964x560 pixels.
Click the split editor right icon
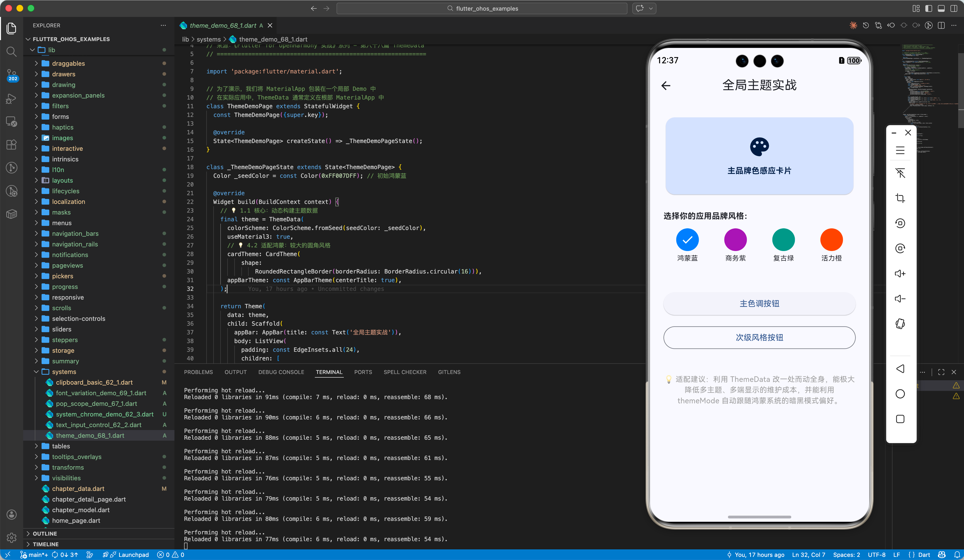(x=942, y=26)
